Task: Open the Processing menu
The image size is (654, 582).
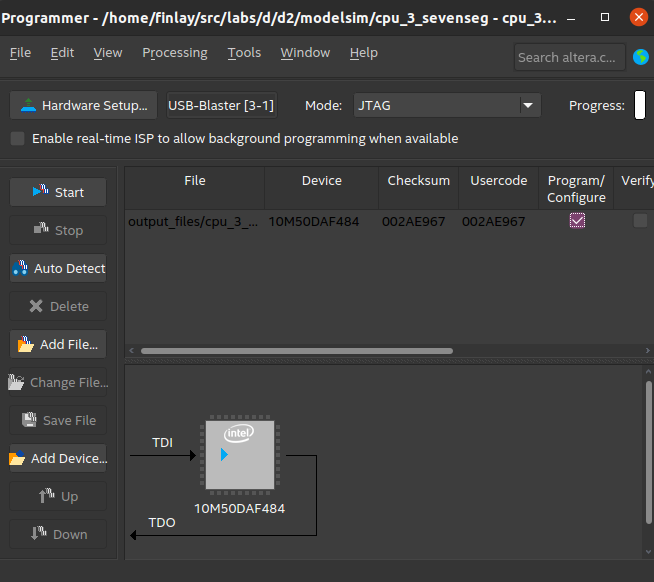Action: click(x=175, y=53)
